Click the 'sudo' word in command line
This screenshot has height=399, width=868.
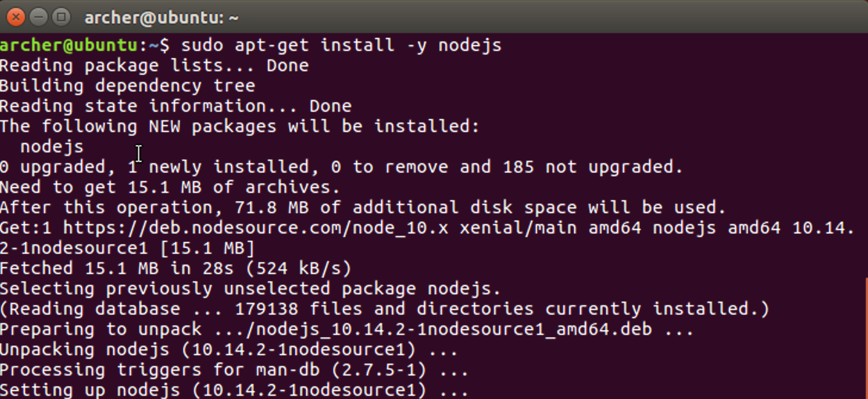202,45
